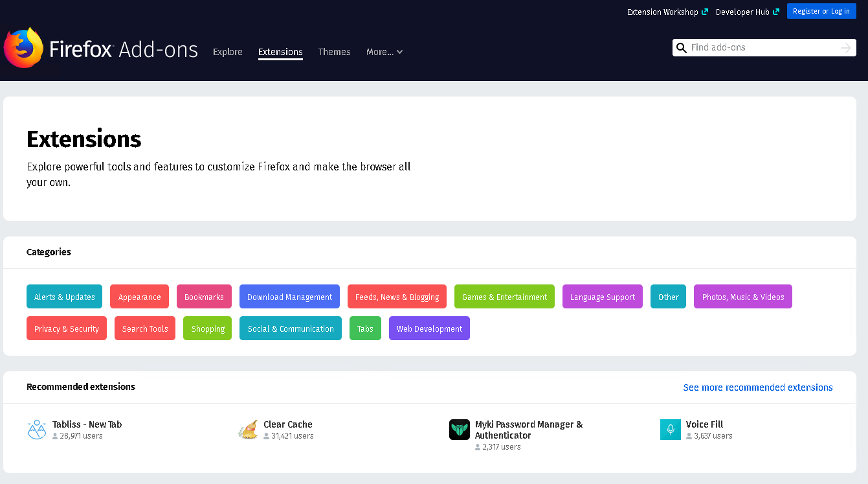
Task: Browse Games & Entertainment category
Action: coord(504,297)
